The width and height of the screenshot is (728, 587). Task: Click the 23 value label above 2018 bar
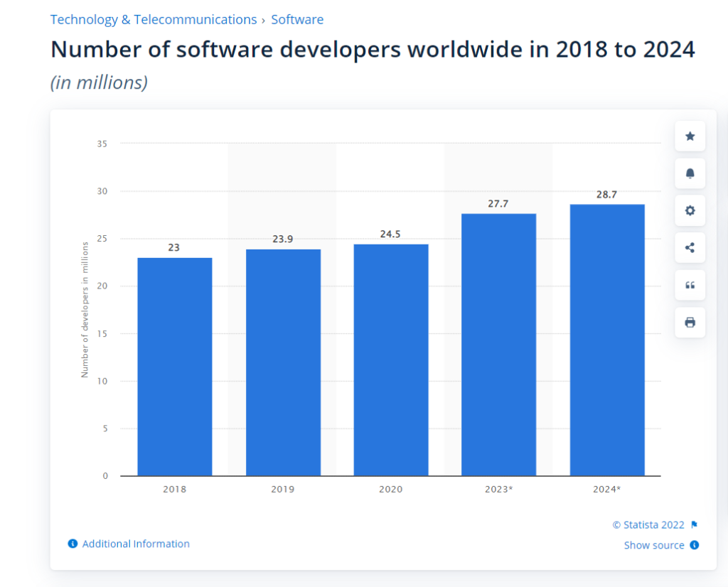click(x=173, y=247)
